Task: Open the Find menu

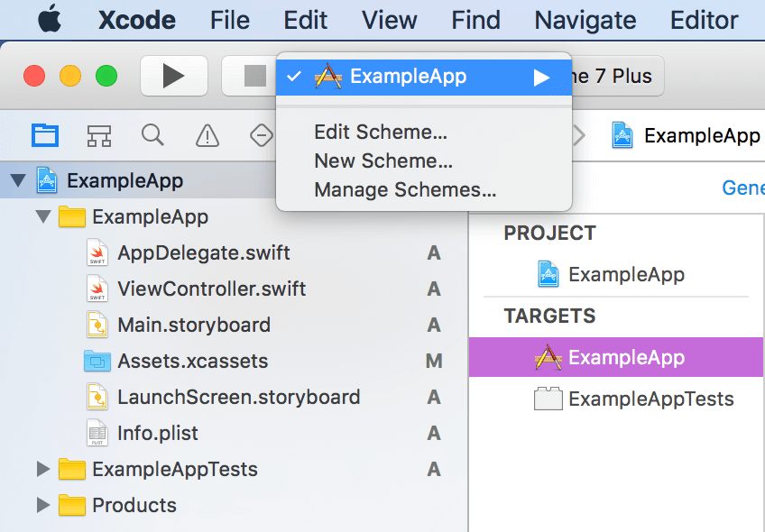Action: click(x=475, y=21)
